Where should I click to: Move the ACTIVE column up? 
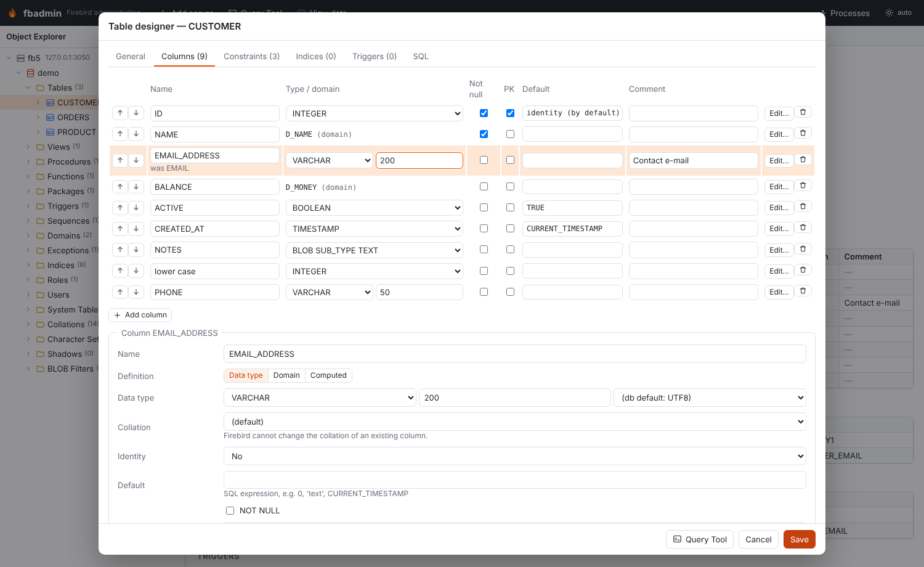tap(120, 208)
